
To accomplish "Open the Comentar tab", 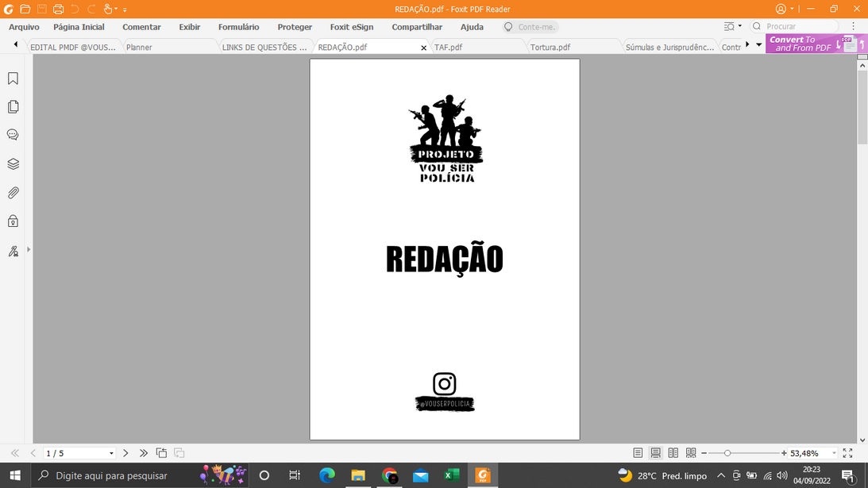I will [141, 27].
